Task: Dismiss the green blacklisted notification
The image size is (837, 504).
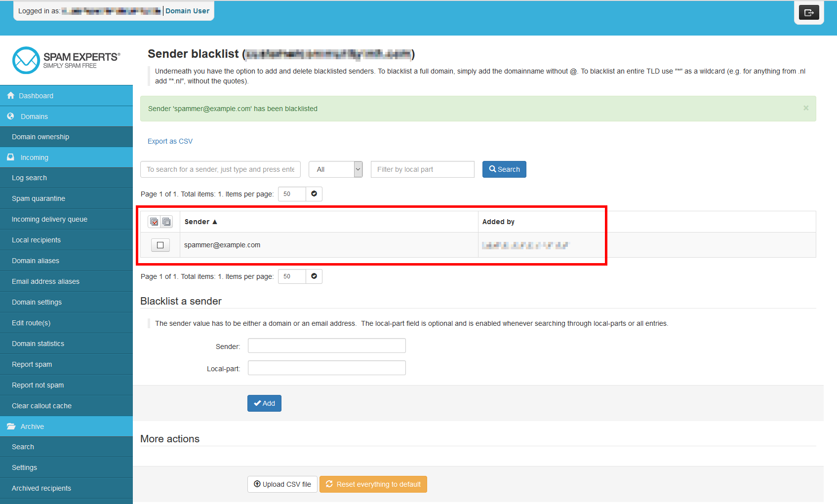Action: pyautogui.click(x=805, y=108)
